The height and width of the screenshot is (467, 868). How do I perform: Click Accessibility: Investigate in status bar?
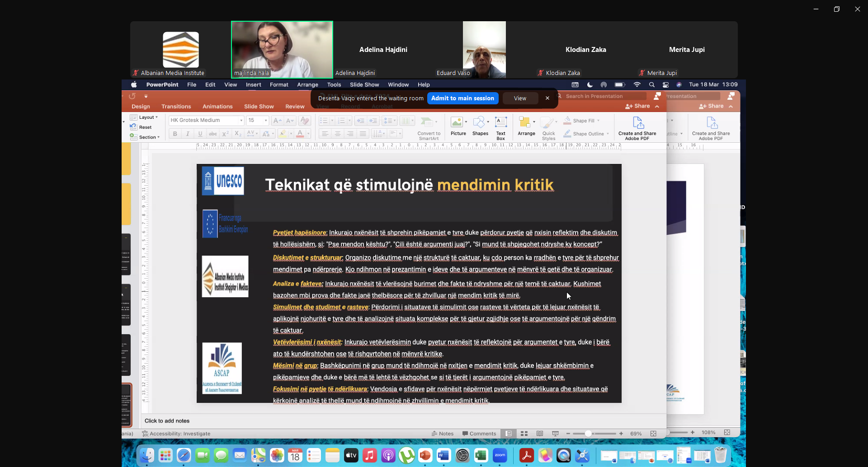(x=176, y=434)
